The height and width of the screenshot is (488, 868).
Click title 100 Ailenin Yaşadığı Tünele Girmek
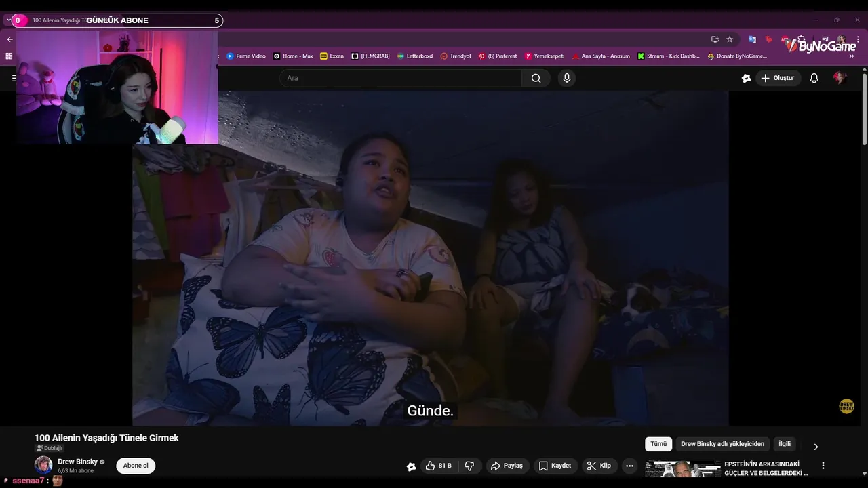106,438
